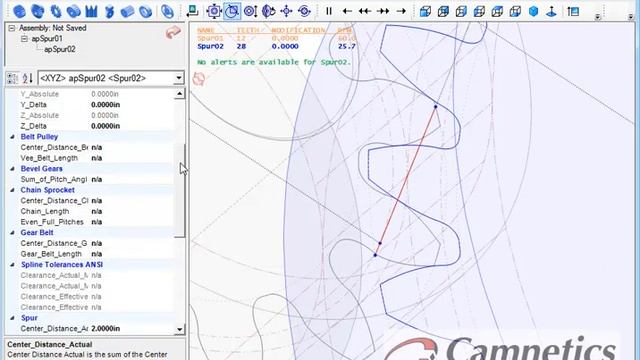Activate the pan tool with four-way arrows
Screen dimensions: 640x360
coord(286,11)
